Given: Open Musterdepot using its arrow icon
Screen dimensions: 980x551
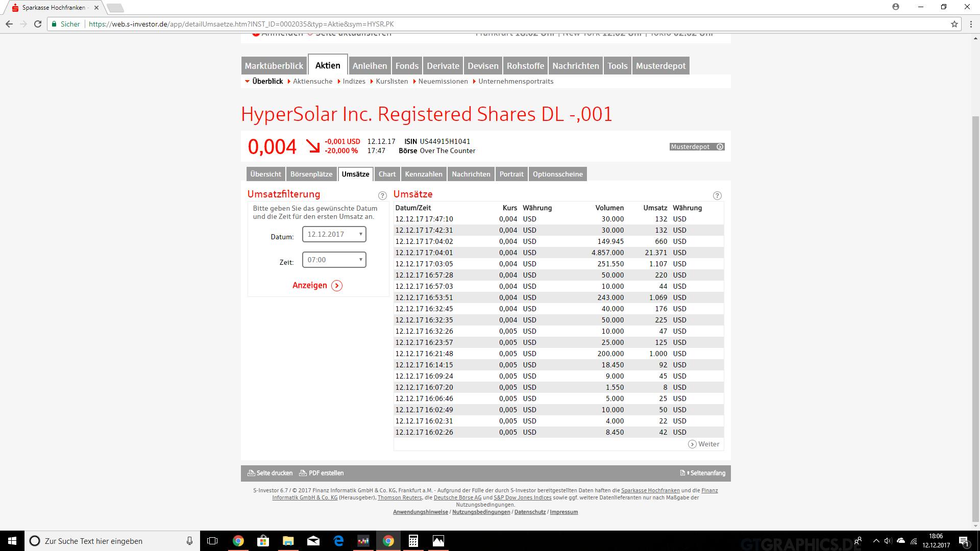Looking at the screenshot, I should (720, 146).
